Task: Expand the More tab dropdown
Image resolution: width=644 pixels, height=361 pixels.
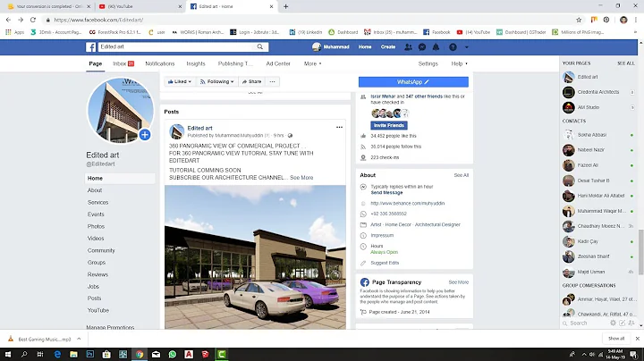Action: pos(312,63)
